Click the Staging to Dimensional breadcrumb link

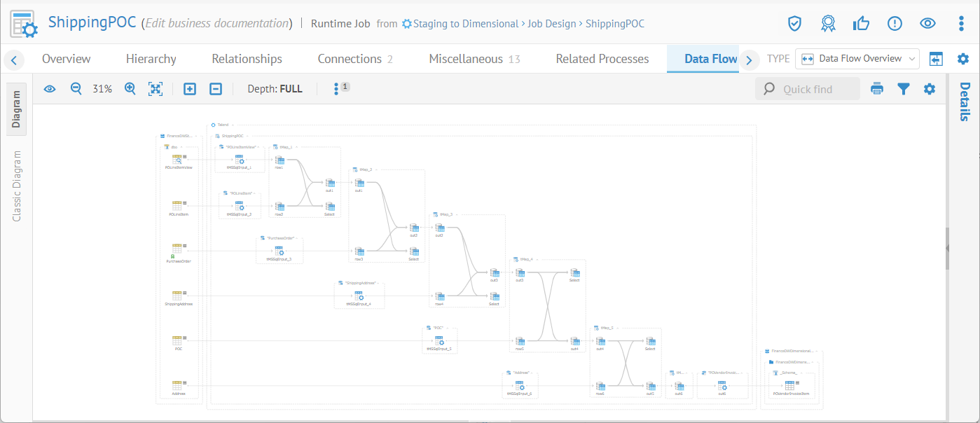[465, 24]
